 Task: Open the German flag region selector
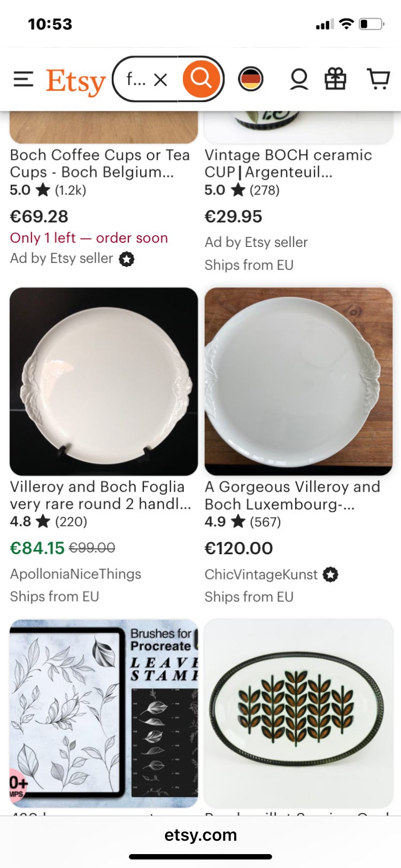point(250,80)
